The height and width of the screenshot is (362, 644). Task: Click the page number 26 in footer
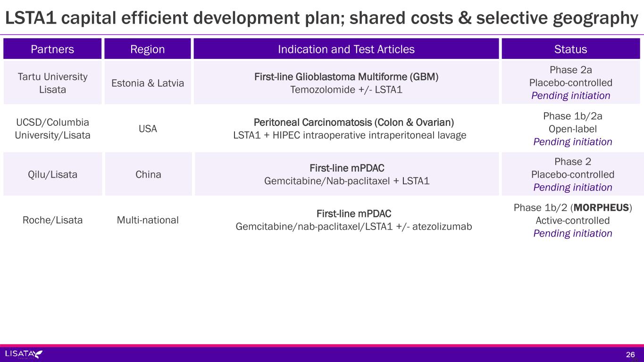(630, 354)
